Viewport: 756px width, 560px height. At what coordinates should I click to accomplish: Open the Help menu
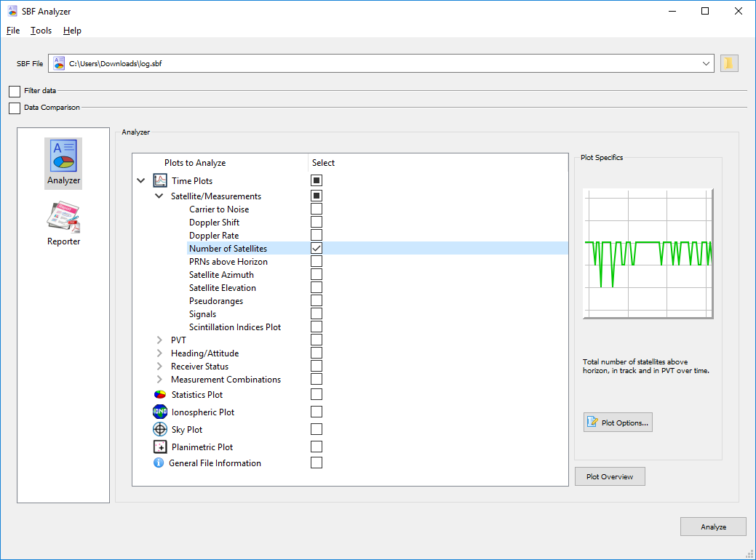point(72,31)
